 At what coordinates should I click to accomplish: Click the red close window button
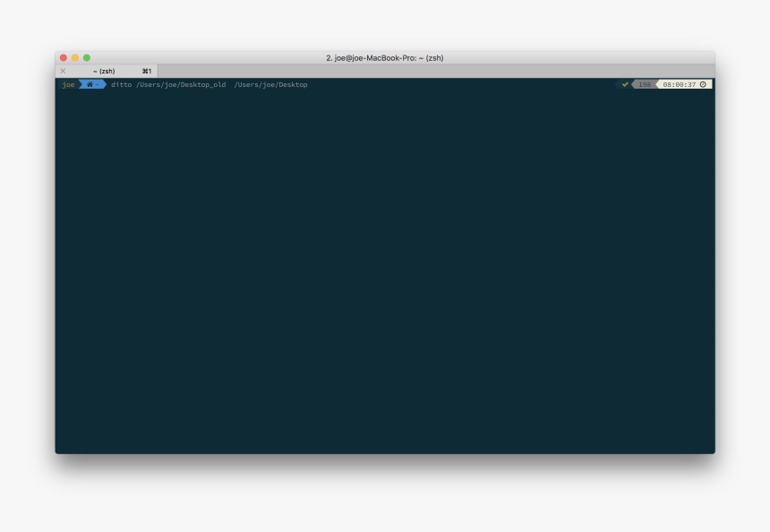64,58
